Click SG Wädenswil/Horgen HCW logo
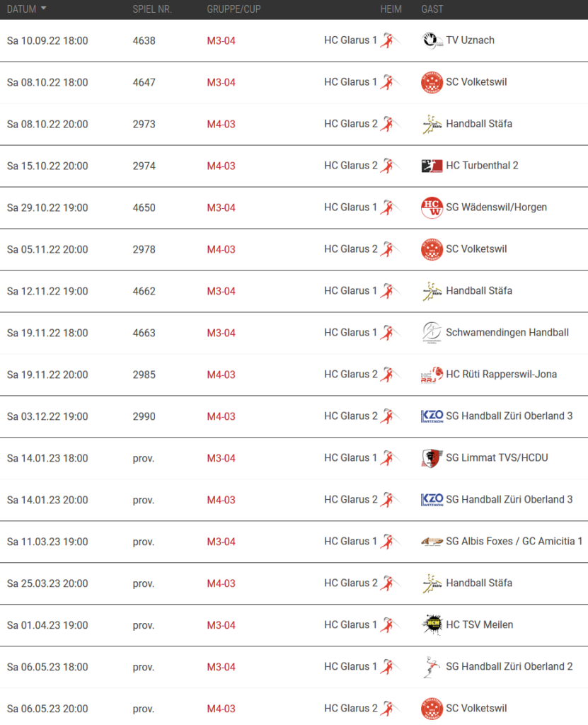 click(432, 207)
